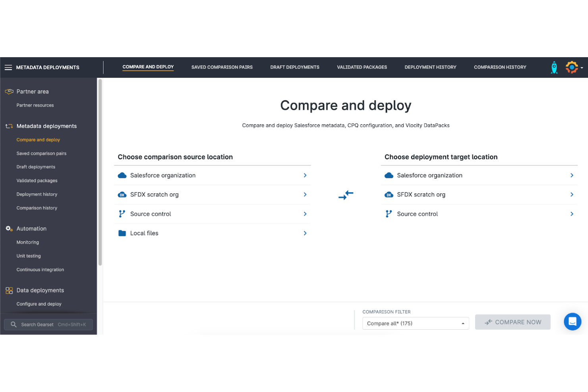Click the Partner area handshake icon

(9, 91)
